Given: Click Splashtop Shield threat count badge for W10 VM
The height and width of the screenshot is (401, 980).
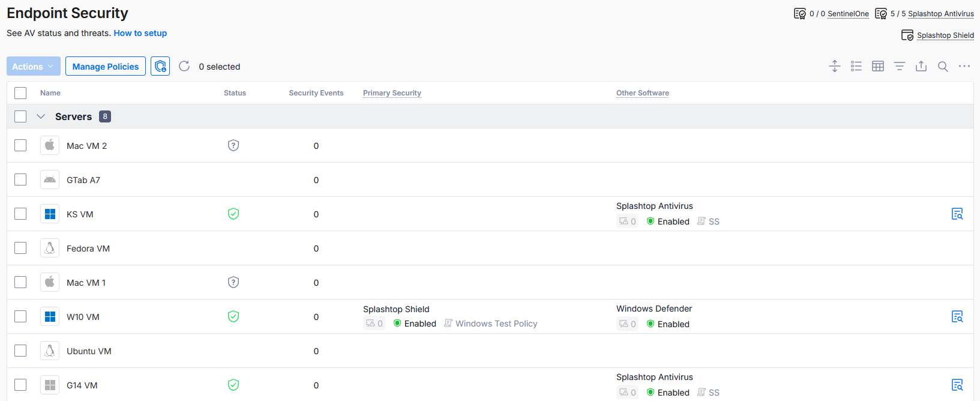Looking at the screenshot, I should (x=374, y=324).
